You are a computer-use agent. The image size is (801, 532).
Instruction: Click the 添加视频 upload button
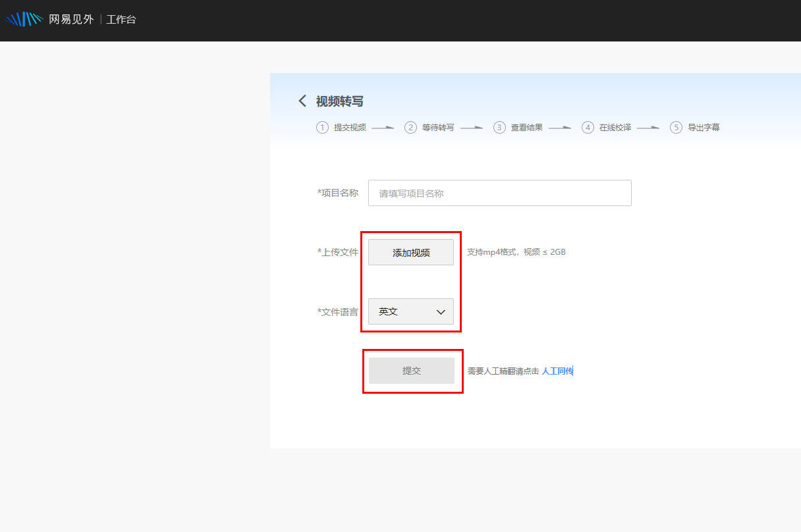410,252
